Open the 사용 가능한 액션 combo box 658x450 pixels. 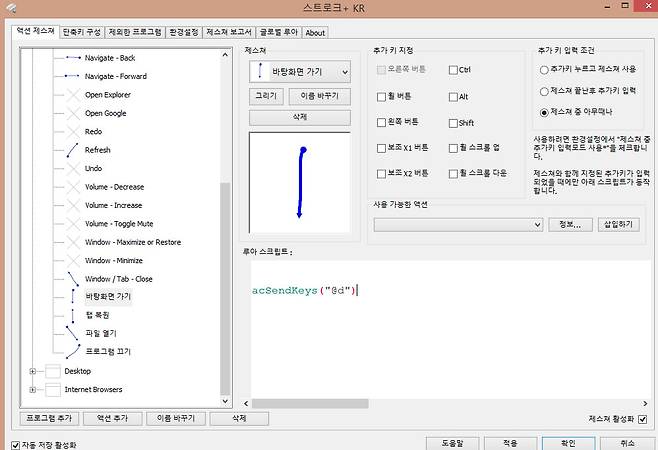537,224
